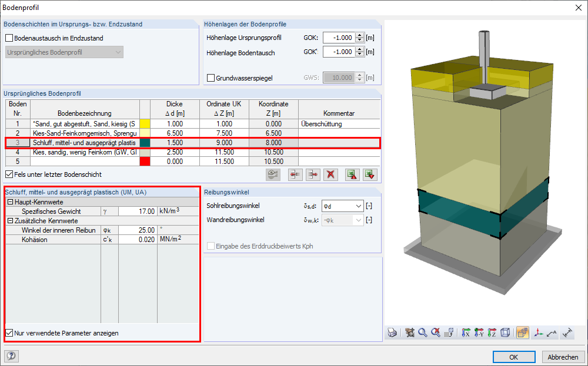Toggle the highlighted solid rendering mode icon
This screenshot has height=366, width=588.
point(523,333)
